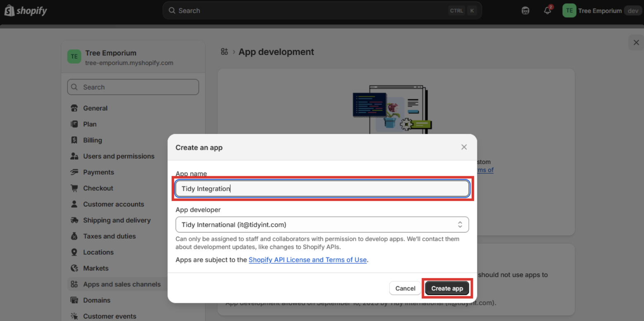Click the Create app button
This screenshot has width=644, height=321.
(447, 288)
